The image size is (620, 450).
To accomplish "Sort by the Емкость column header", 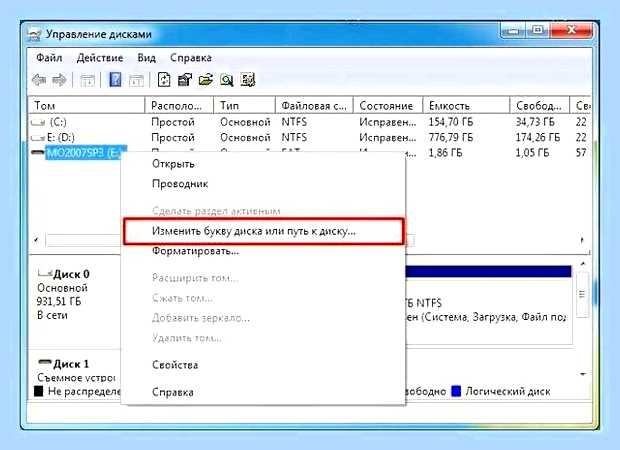I will [x=466, y=106].
